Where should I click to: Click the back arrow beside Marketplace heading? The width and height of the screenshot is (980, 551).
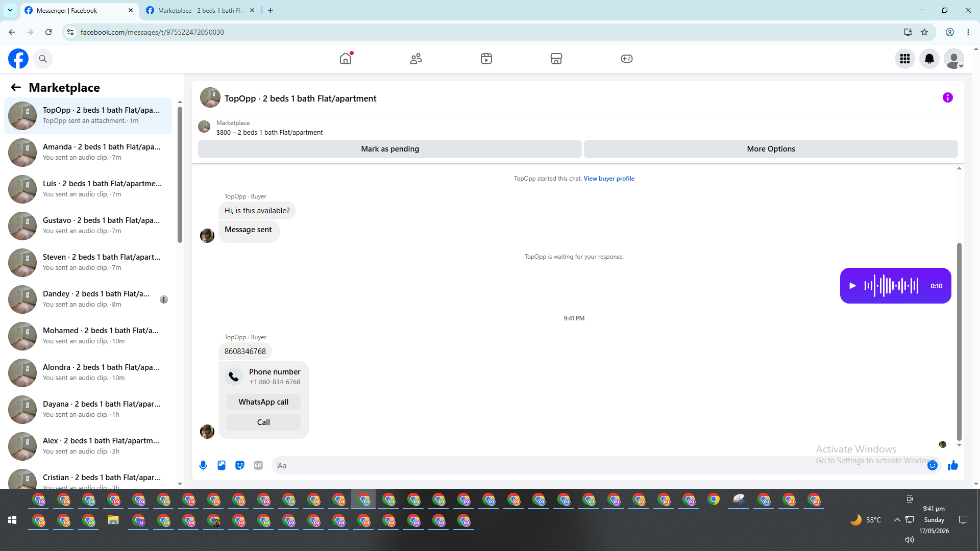pyautogui.click(x=16, y=88)
